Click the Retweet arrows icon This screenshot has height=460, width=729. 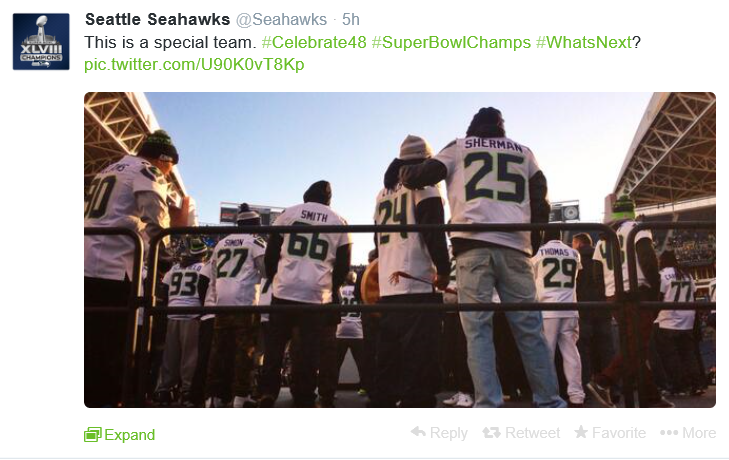[x=491, y=433]
